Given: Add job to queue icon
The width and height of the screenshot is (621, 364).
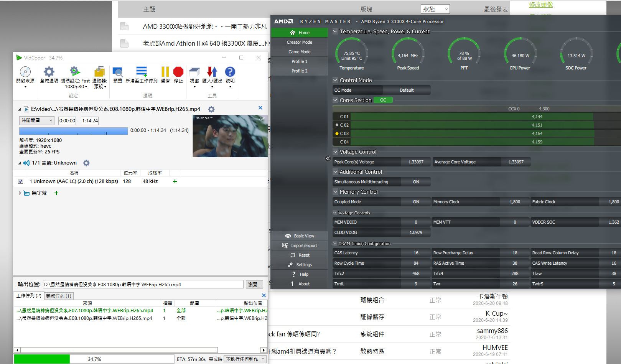Looking at the screenshot, I should click(142, 72).
